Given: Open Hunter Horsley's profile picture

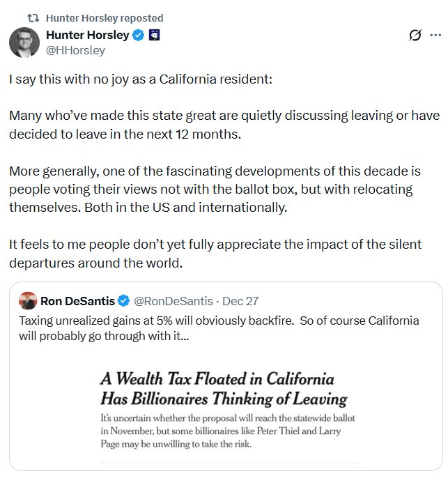Looking at the screenshot, I should 24,43.
